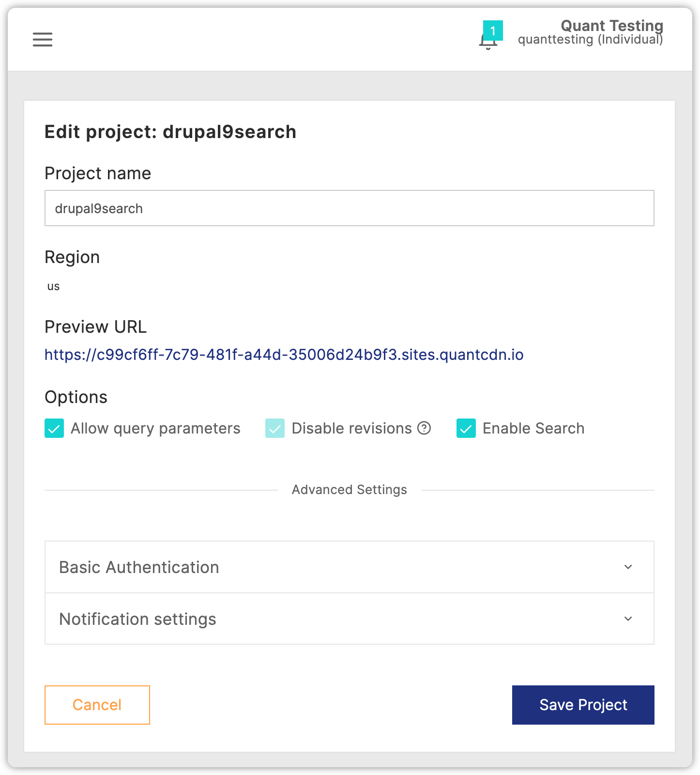Click the Allow query parameters label text
This screenshot has width=700, height=775.
(155, 429)
